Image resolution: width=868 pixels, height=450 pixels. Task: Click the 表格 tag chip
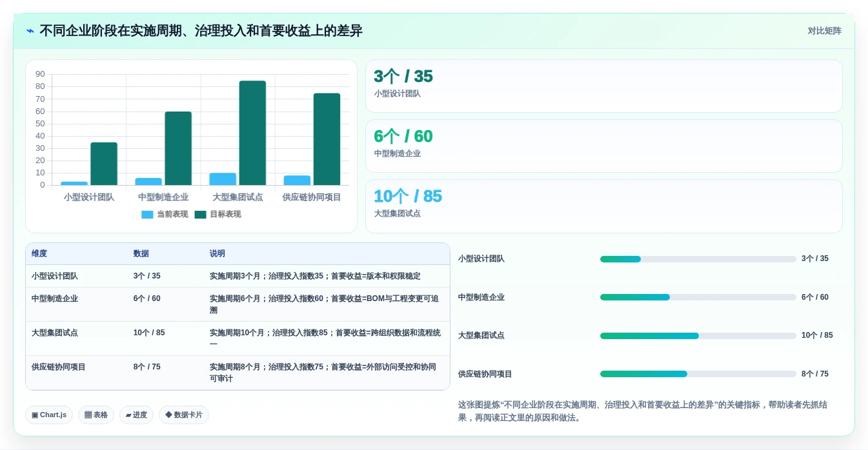click(x=96, y=415)
